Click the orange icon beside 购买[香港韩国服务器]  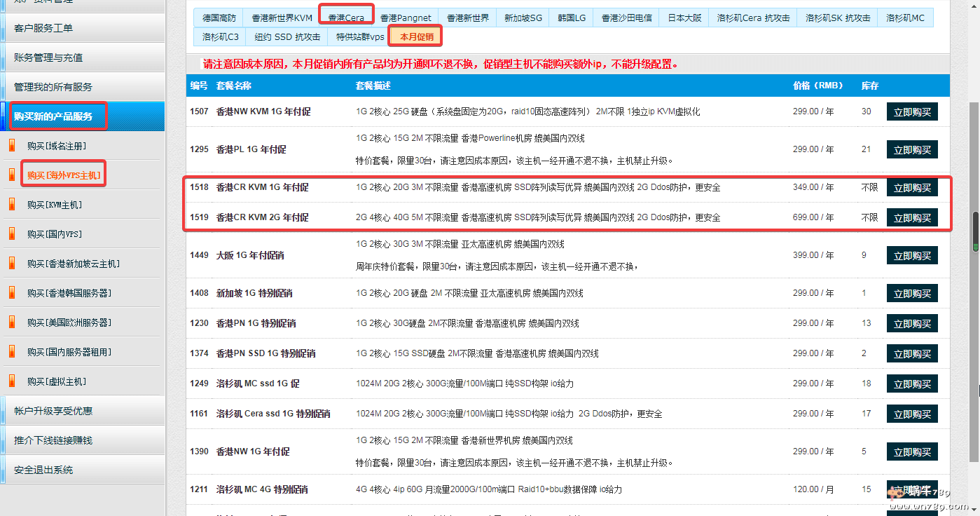pos(11,293)
